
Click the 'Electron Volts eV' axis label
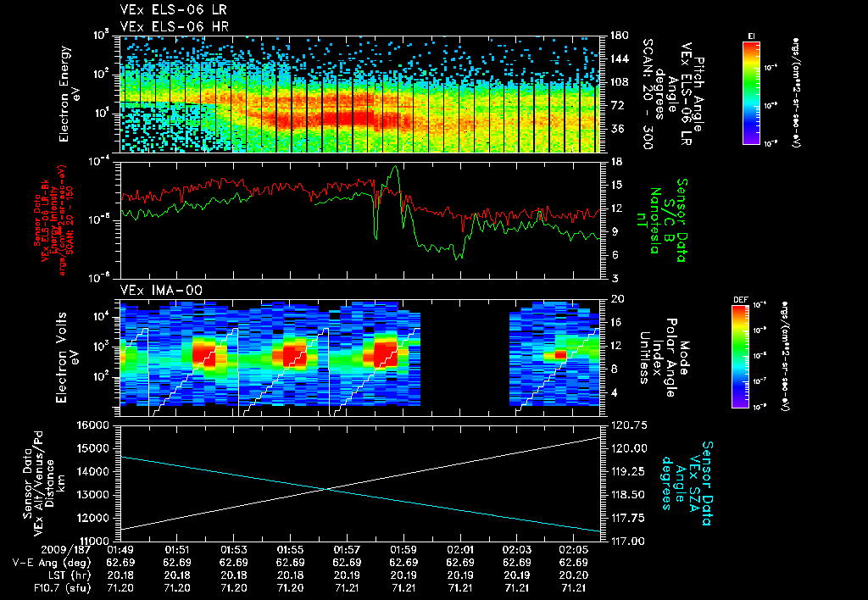click(66, 358)
